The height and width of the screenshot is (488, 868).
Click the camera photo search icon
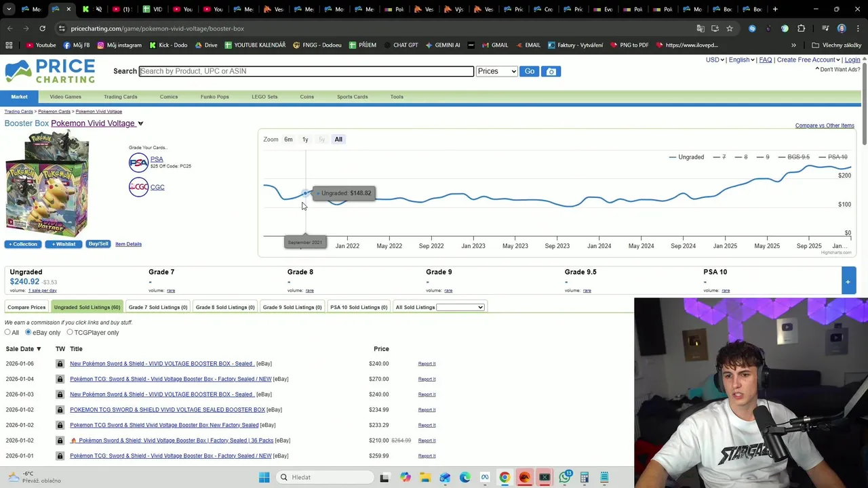551,71
